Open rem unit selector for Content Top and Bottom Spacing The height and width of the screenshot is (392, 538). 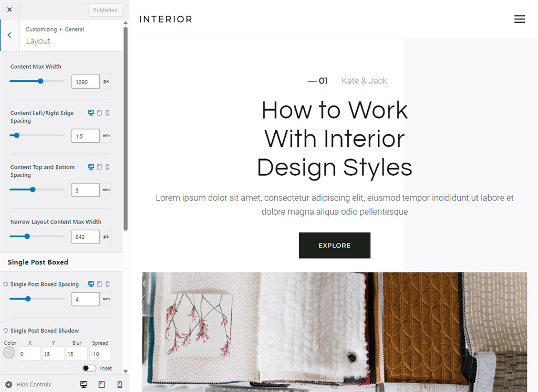pyautogui.click(x=106, y=190)
